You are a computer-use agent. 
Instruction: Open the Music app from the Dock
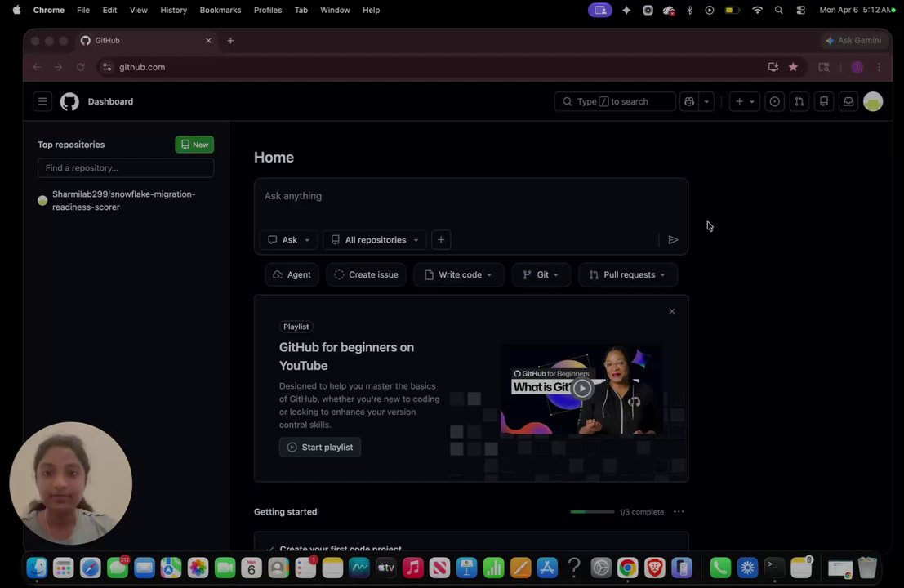(412, 568)
